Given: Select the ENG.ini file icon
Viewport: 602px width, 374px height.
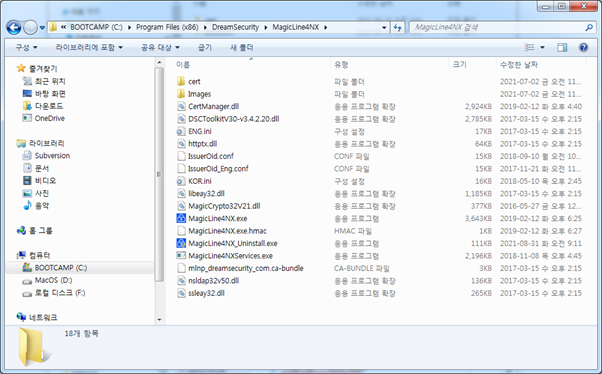Looking at the screenshot, I should [181, 131].
